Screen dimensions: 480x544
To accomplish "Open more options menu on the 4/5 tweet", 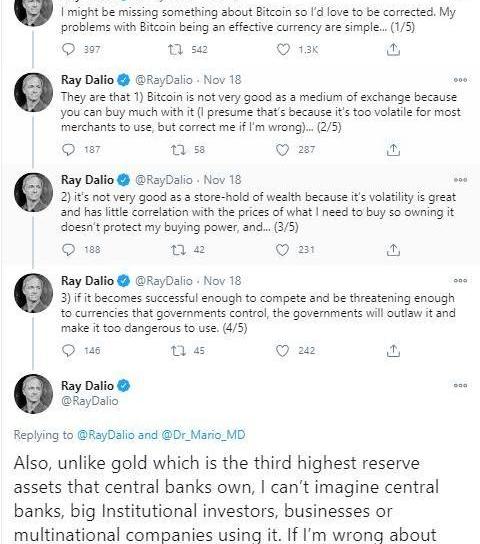I will click(460, 280).
